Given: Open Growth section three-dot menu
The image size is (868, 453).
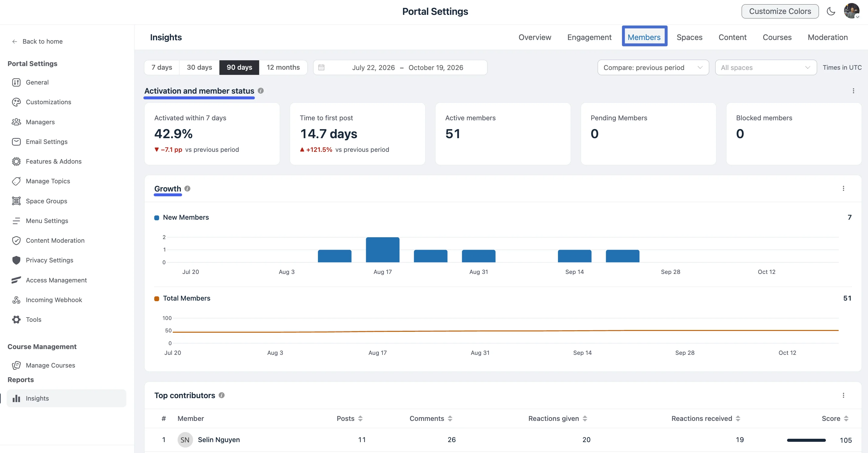Looking at the screenshot, I should [x=843, y=188].
